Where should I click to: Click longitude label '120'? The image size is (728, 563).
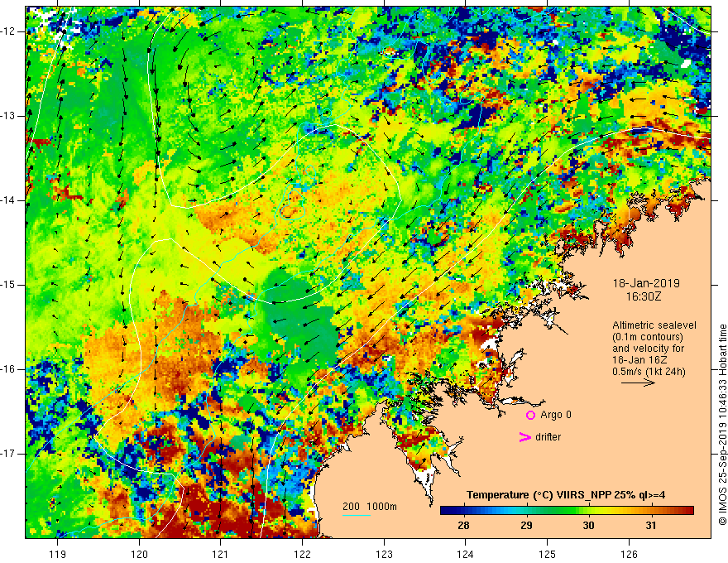point(139,554)
